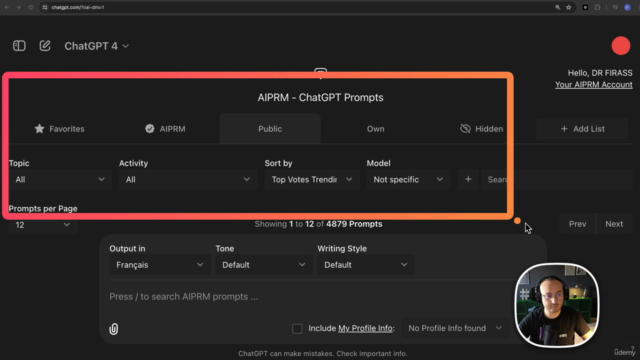This screenshot has height=360, width=640.
Task: Click the webcam presenter thumbnail
Action: tap(557, 305)
